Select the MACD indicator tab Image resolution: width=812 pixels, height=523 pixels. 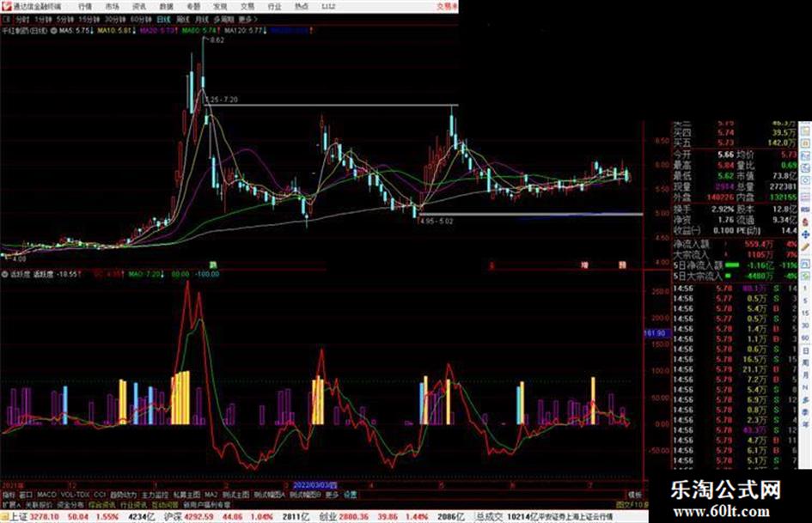coord(46,495)
